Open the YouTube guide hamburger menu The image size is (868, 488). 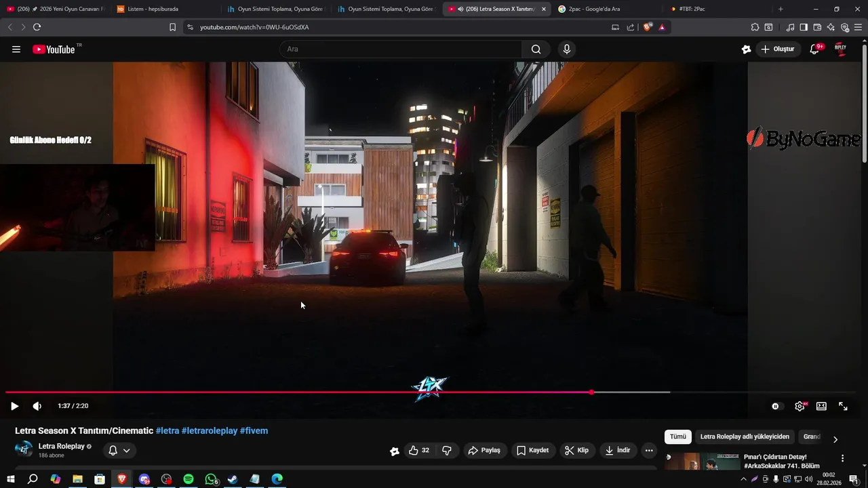[16, 49]
